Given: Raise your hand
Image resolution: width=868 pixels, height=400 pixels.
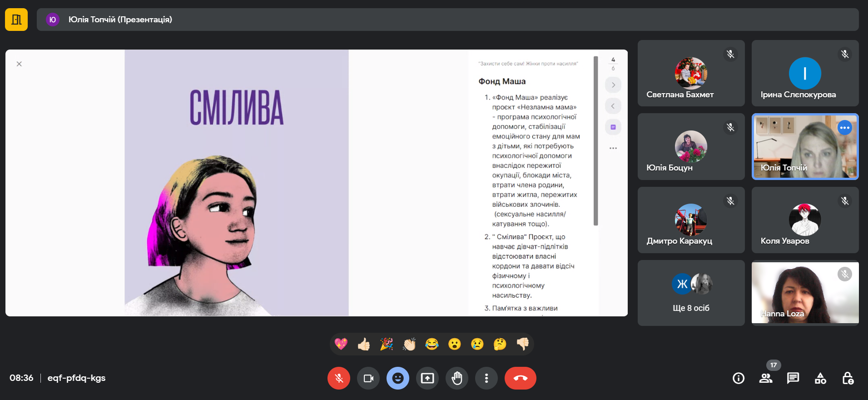Looking at the screenshot, I should pyautogui.click(x=456, y=378).
